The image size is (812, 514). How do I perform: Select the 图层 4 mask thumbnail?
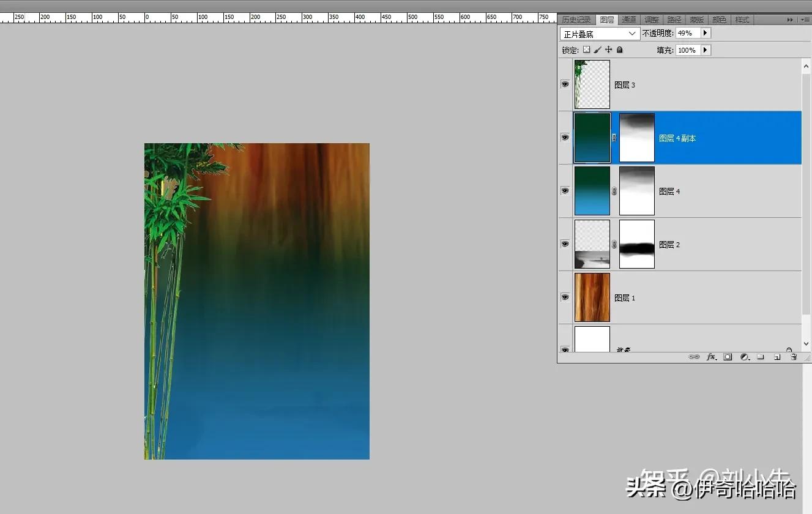(637, 191)
